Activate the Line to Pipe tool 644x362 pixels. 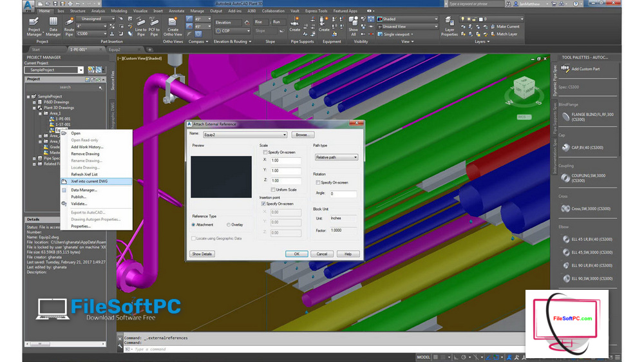tap(140, 26)
